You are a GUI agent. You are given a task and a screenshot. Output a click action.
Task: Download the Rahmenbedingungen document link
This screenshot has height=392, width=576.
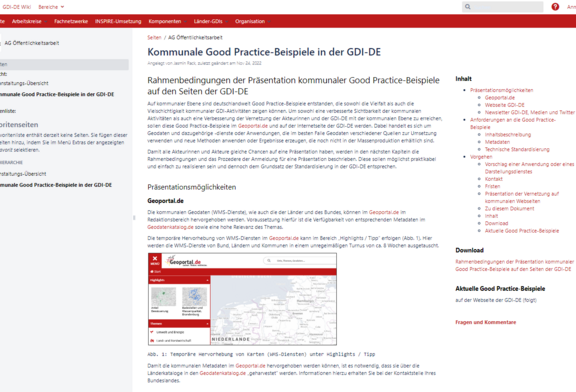coord(514,265)
